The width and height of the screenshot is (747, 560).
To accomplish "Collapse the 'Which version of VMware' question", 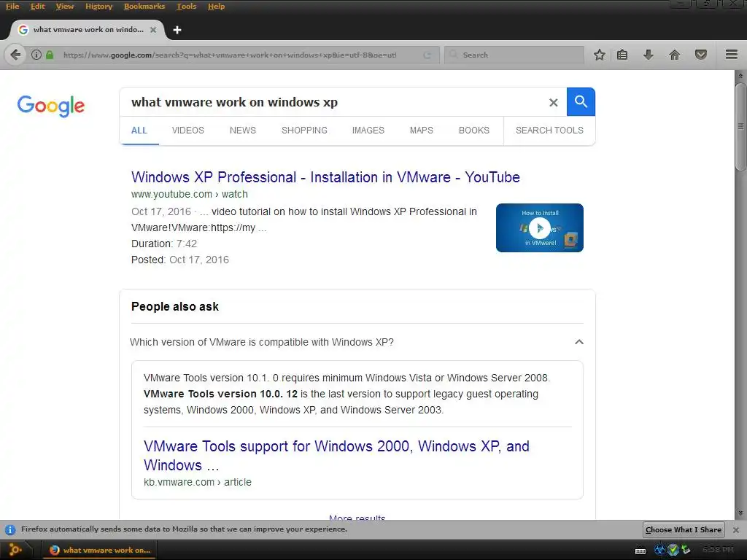I will click(578, 342).
